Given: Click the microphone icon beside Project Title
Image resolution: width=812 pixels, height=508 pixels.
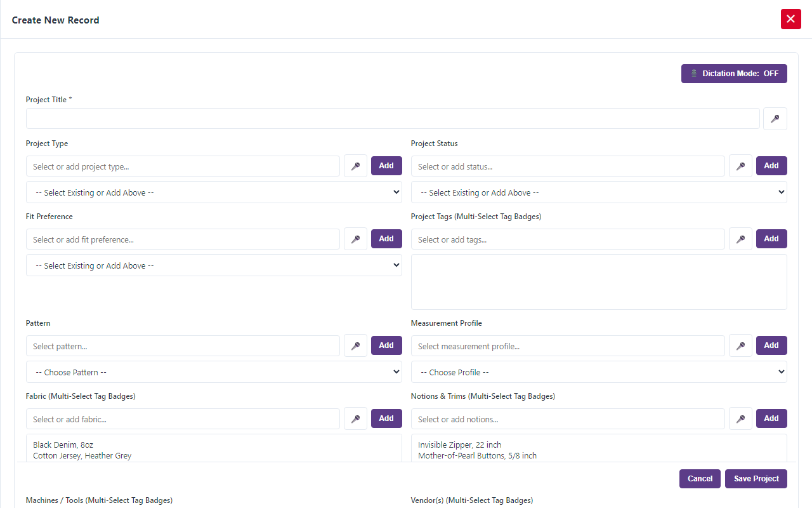Looking at the screenshot, I should 775,119.
